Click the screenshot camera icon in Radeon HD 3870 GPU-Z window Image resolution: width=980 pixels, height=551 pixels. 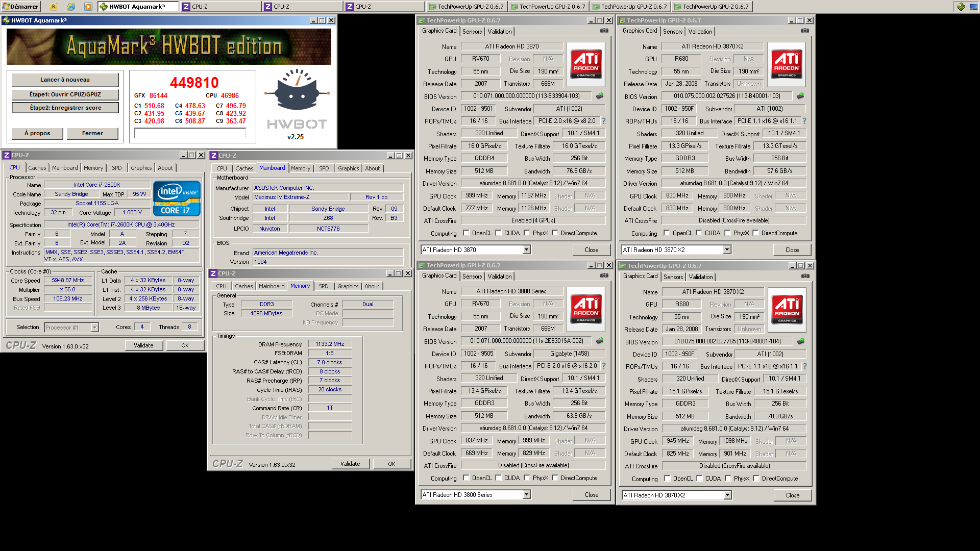coord(604,31)
